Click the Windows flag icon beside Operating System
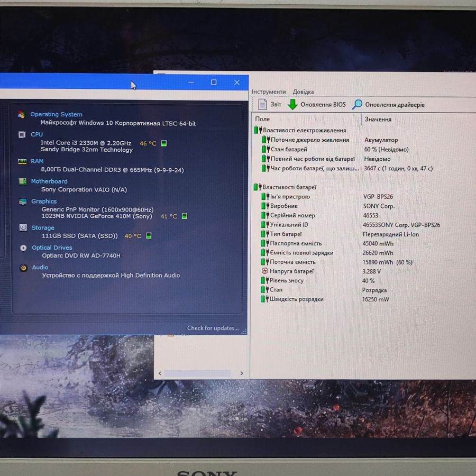This screenshot has height=476, width=476. (21, 114)
